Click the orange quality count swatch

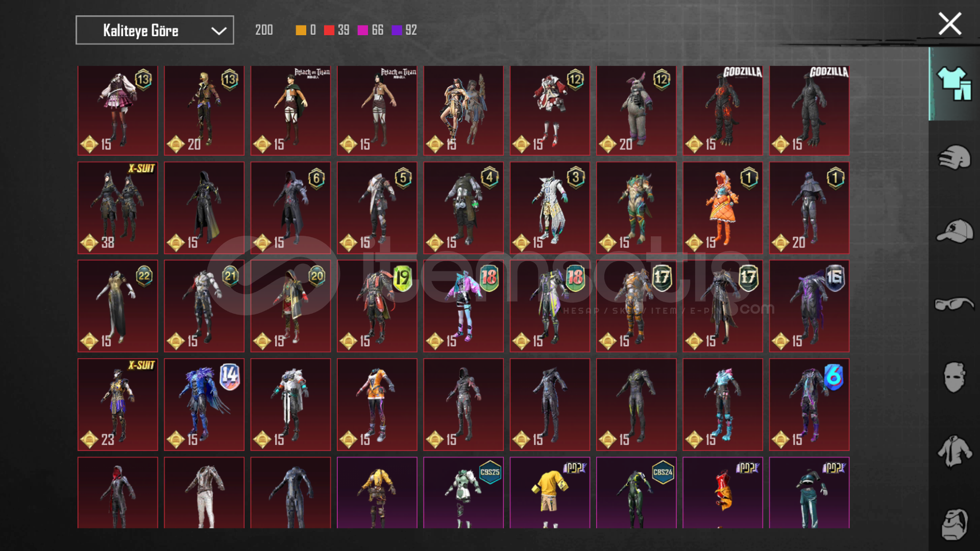point(301,30)
